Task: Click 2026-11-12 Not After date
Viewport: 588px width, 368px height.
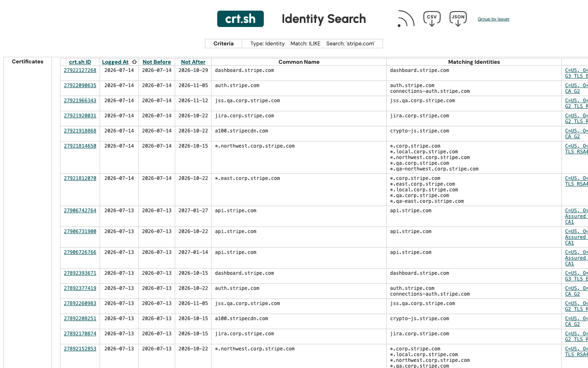Action: click(193, 101)
